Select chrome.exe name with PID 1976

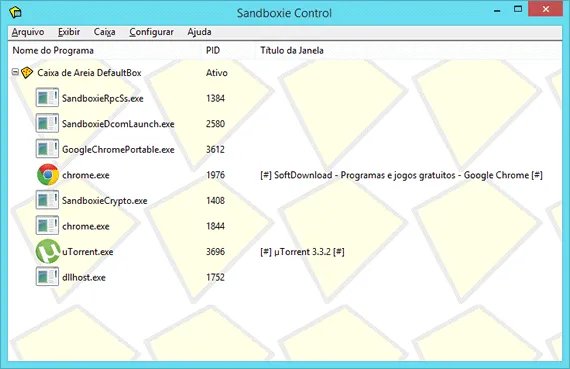click(85, 175)
